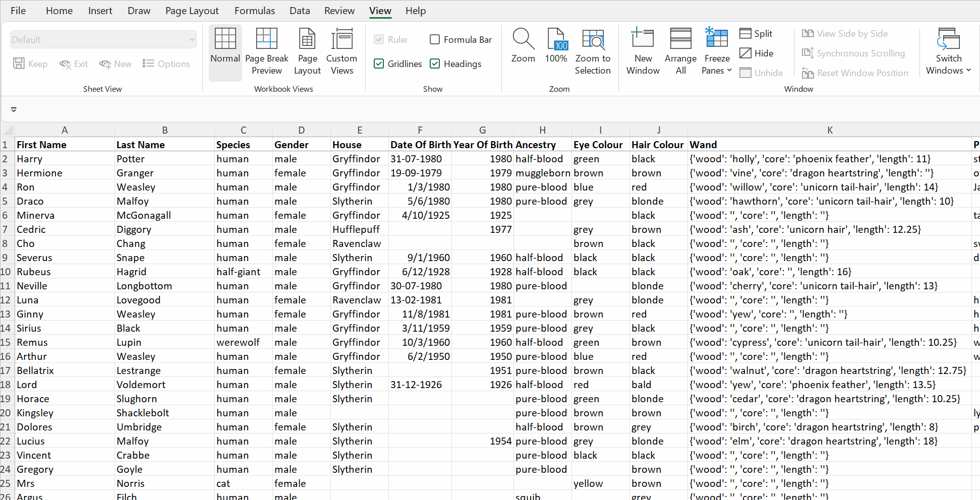Click the Arrange All button

click(680, 50)
